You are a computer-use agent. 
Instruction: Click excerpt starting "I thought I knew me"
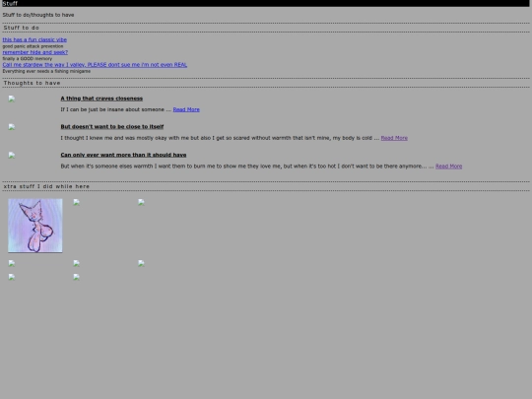click(x=220, y=138)
